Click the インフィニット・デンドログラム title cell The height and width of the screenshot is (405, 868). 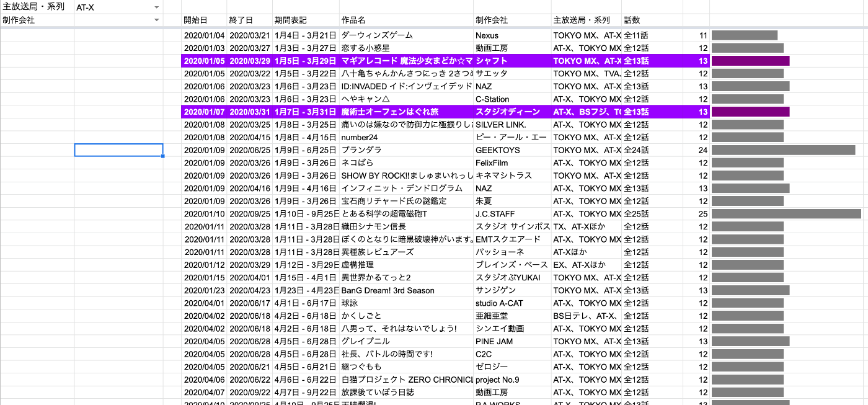(x=406, y=188)
